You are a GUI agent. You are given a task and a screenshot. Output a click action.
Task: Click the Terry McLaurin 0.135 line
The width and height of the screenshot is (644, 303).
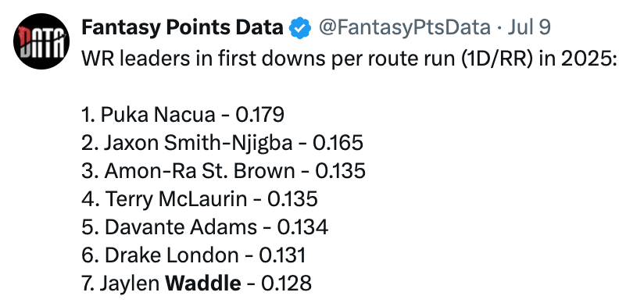[x=199, y=198]
